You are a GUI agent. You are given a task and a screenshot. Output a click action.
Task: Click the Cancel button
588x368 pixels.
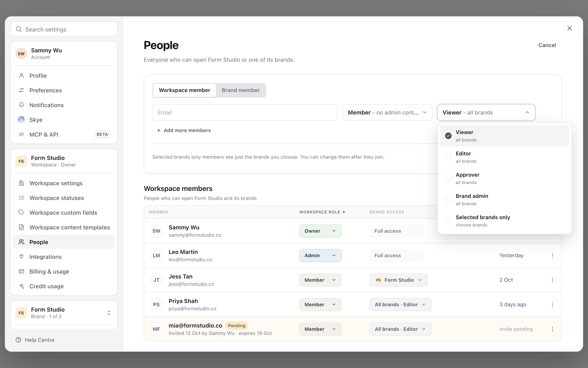pyautogui.click(x=547, y=45)
